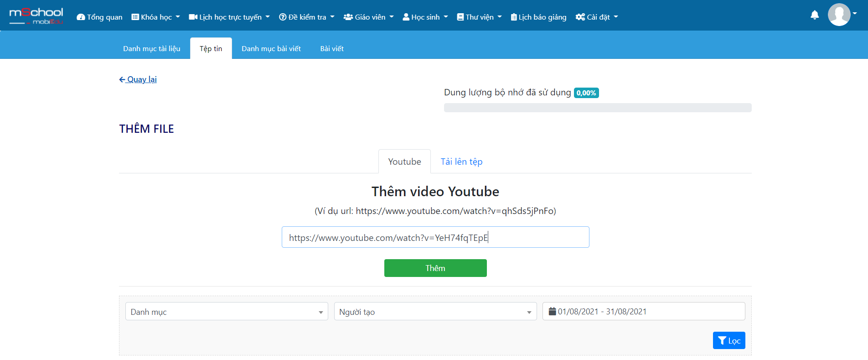Open the user avatar menu

(839, 15)
